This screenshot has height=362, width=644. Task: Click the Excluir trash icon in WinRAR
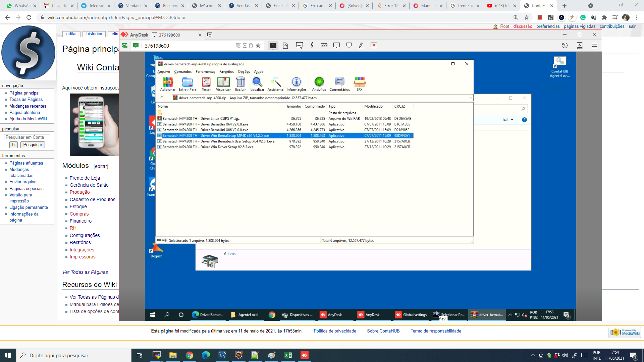click(x=240, y=84)
